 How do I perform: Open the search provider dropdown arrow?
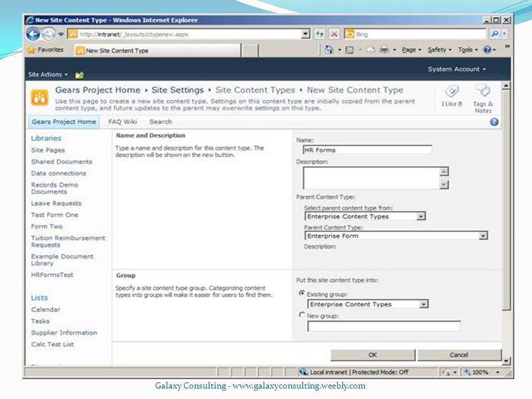click(504, 34)
